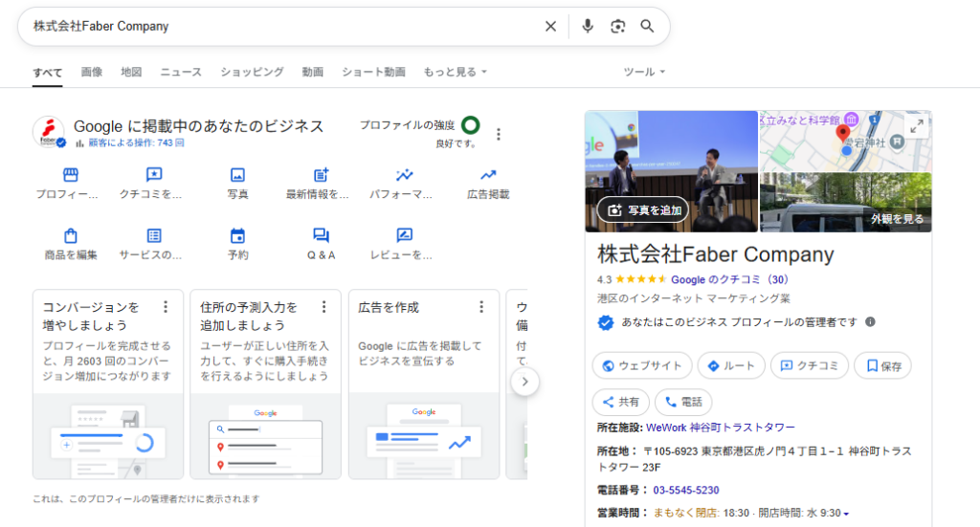Image resolution: width=980 pixels, height=527 pixels.
Task: Open business profile three-dot menu
Action: pos(498,134)
